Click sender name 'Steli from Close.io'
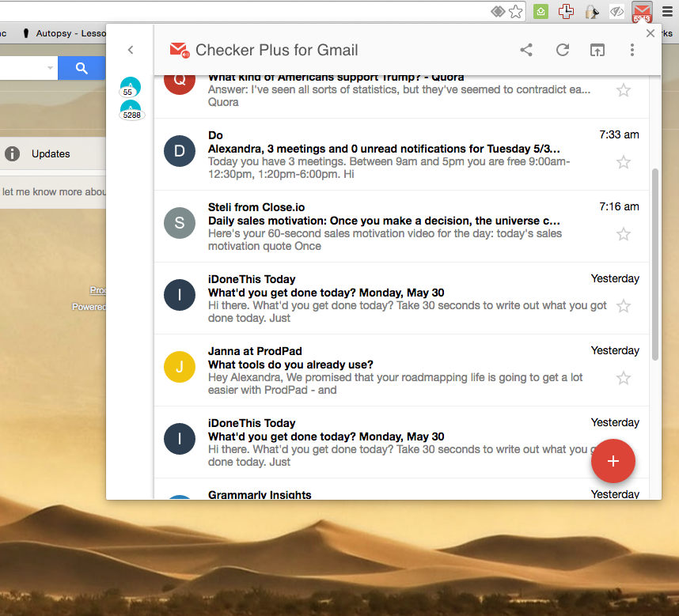Screen dimensions: 679x616 256,207
